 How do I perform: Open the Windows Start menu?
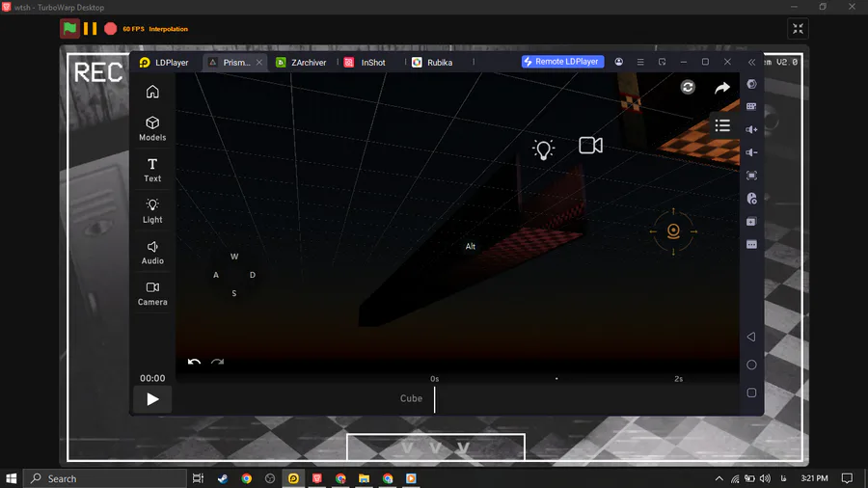point(11,478)
